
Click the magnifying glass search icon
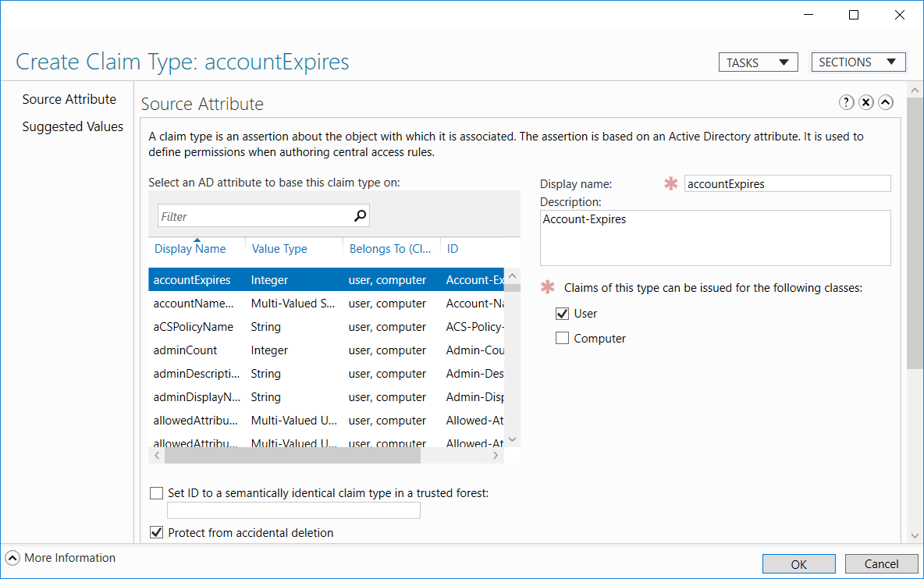(360, 214)
